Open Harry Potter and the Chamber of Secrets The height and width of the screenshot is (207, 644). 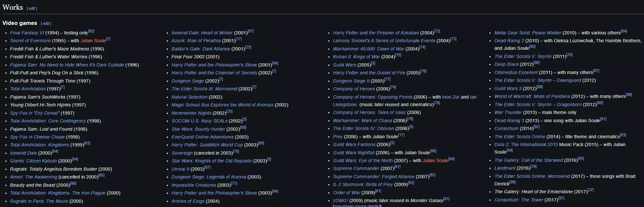pos(214,73)
